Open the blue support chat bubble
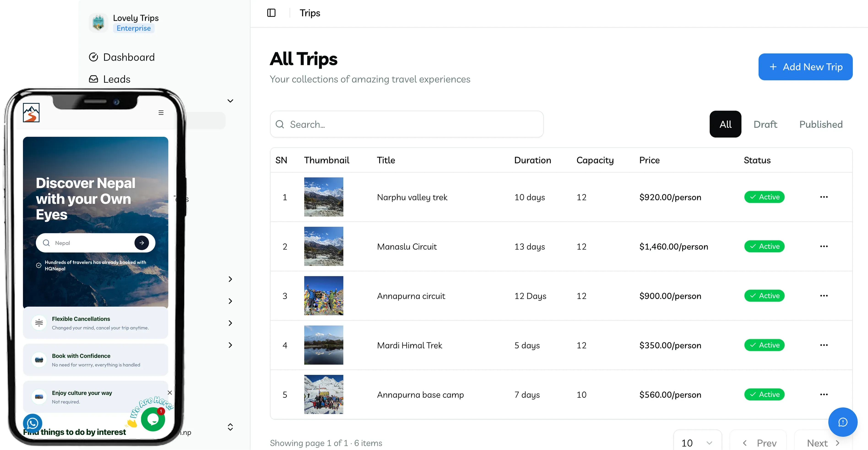Image resolution: width=868 pixels, height=450 pixels. 843,422
